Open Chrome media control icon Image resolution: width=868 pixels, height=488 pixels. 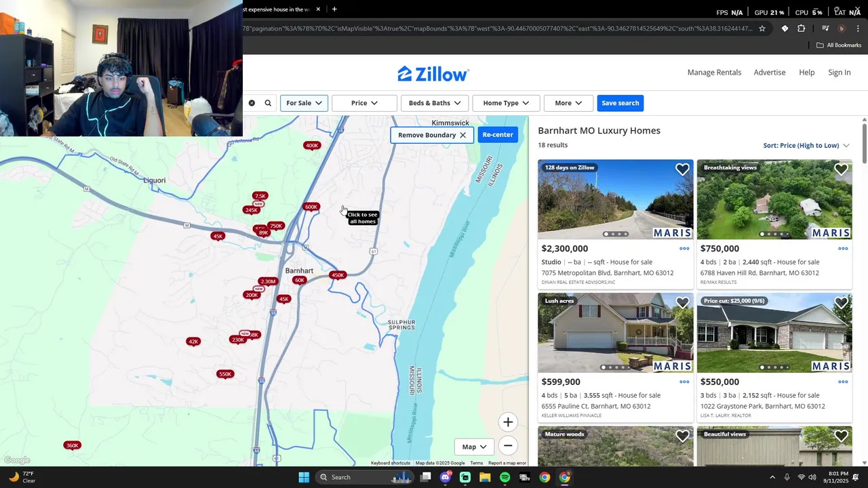pyautogui.click(x=825, y=28)
